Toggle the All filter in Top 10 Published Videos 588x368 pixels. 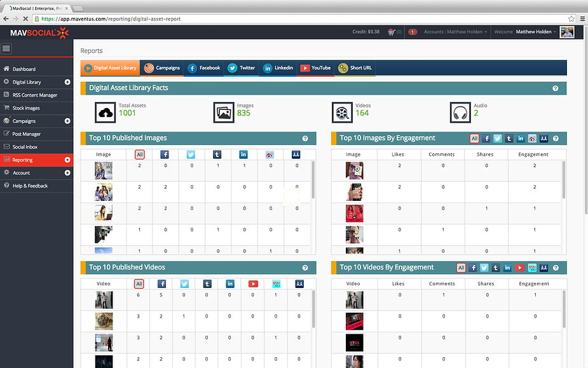pos(139,284)
